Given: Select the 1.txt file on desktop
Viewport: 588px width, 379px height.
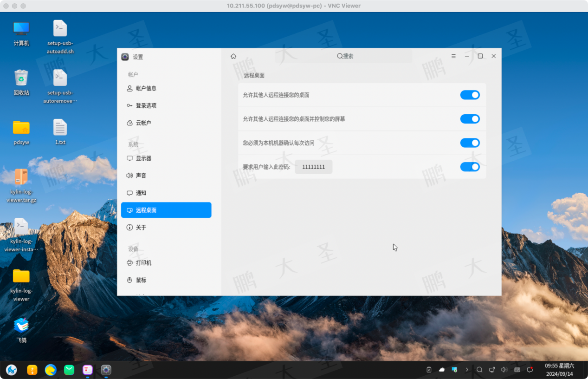Looking at the screenshot, I should (x=60, y=132).
